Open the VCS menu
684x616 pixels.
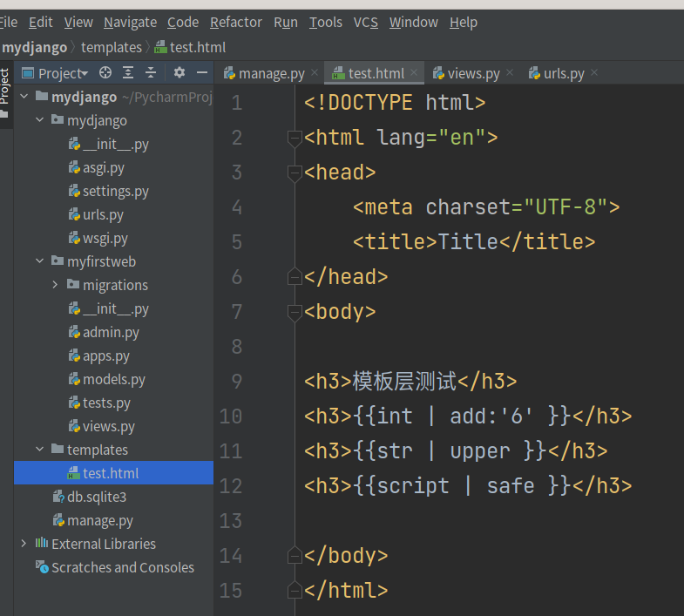coord(366,23)
